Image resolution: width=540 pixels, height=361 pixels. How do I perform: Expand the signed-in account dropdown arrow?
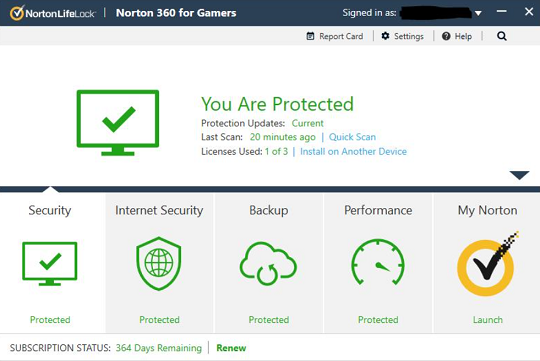click(478, 13)
